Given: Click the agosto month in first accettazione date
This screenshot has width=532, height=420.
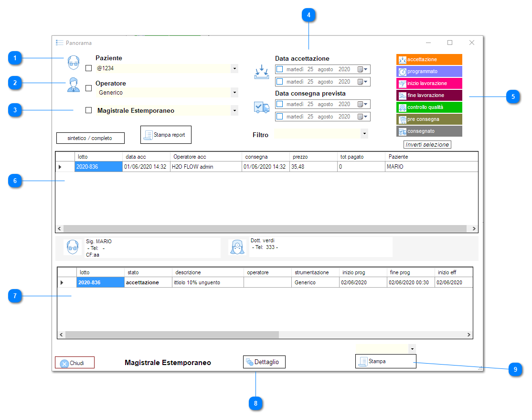Looking at the screenshot, I should pyautogui.click(x=325, y=69).
